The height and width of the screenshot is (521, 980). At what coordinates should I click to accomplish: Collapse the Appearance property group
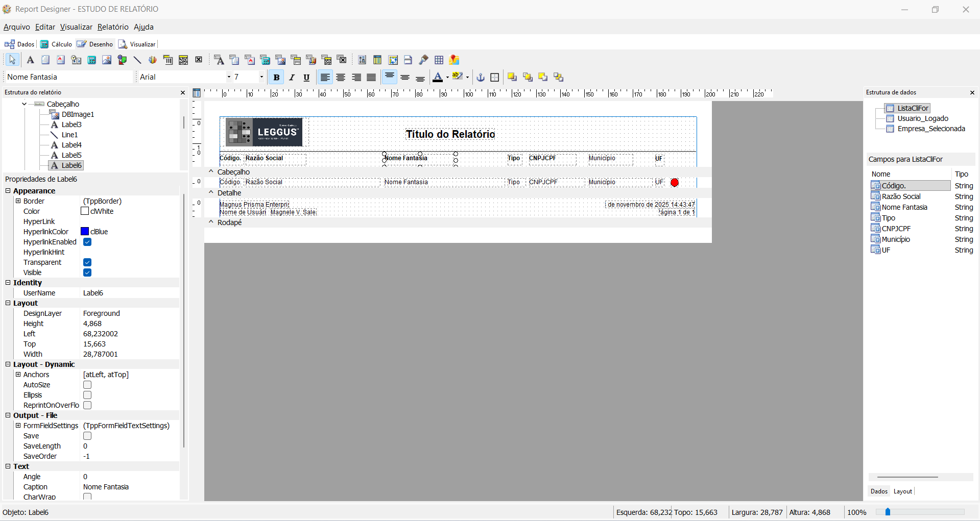tap(8, 191)
